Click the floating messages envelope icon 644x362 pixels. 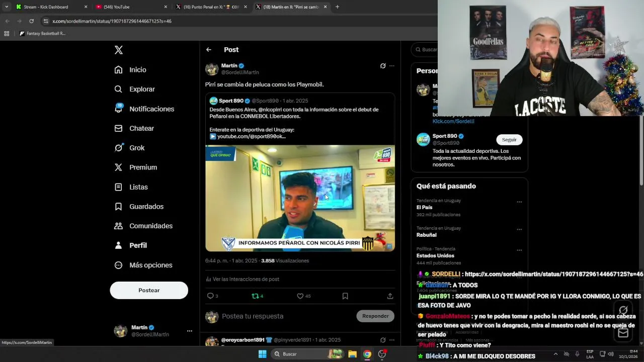pyautogui.click(x=623, y=333)
